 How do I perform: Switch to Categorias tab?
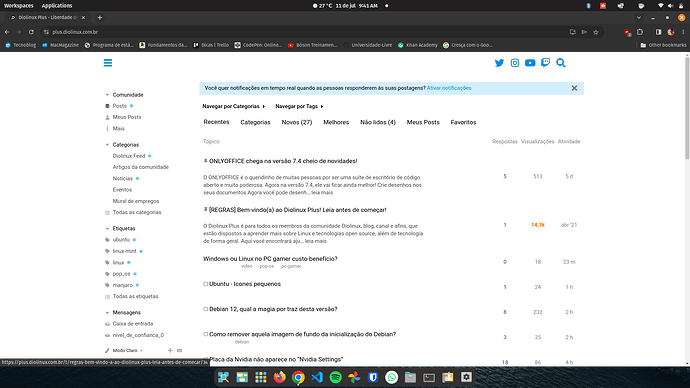point(255,122)
